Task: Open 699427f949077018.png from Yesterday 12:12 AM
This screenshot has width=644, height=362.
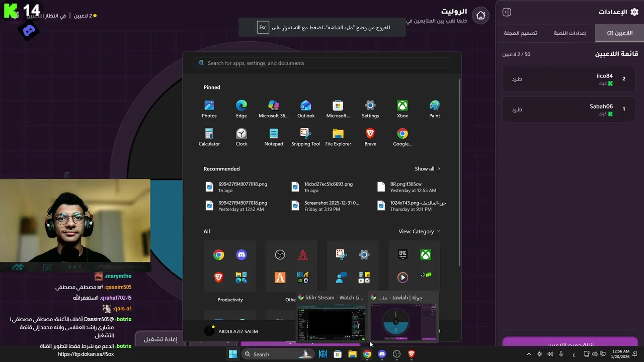Action: click(x=237, y=206)
